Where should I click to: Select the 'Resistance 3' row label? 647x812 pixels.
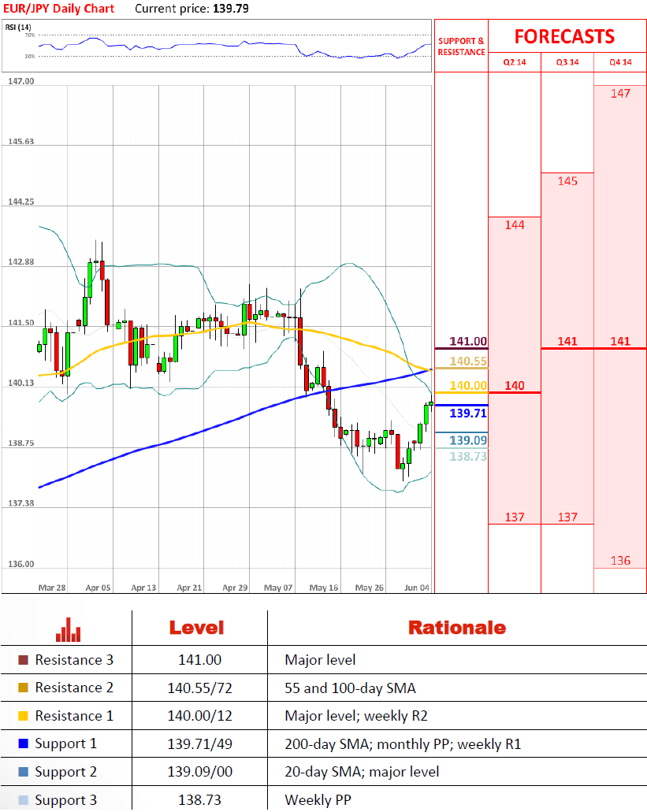(x=74, y=660)
